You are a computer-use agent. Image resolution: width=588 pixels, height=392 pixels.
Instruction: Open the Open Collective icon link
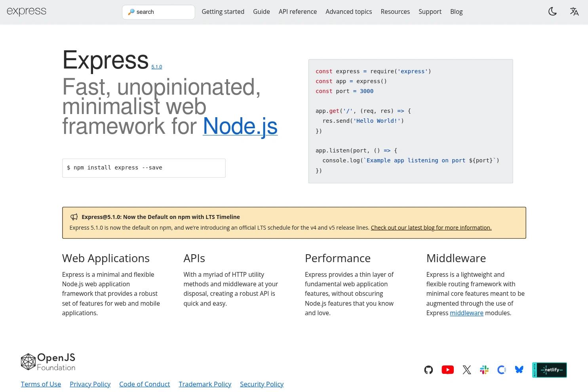502,370
